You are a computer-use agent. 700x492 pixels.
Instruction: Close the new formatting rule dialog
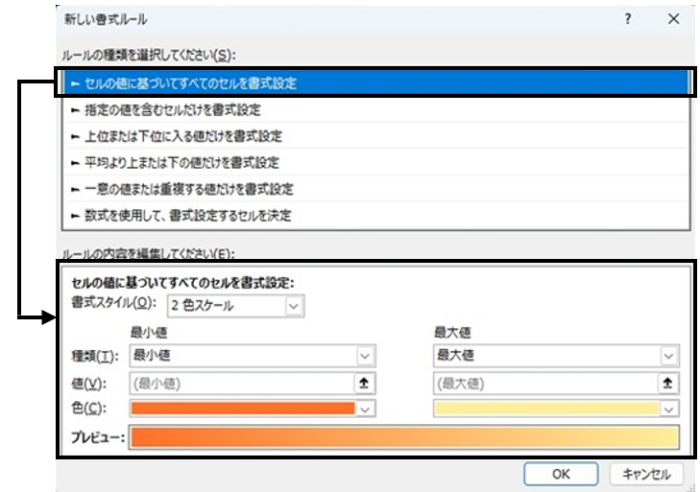pyautogui.click(x=673, y=19)
